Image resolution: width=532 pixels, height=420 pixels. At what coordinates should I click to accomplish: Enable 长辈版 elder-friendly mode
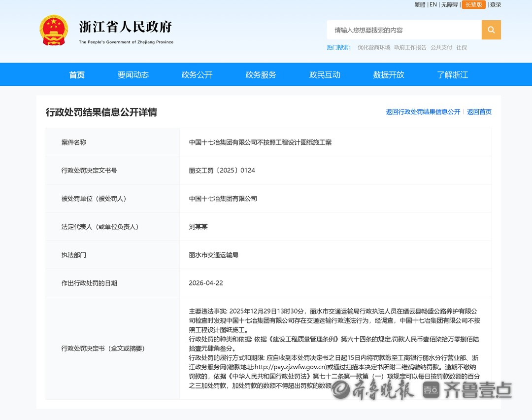click(x=473, y=5)
